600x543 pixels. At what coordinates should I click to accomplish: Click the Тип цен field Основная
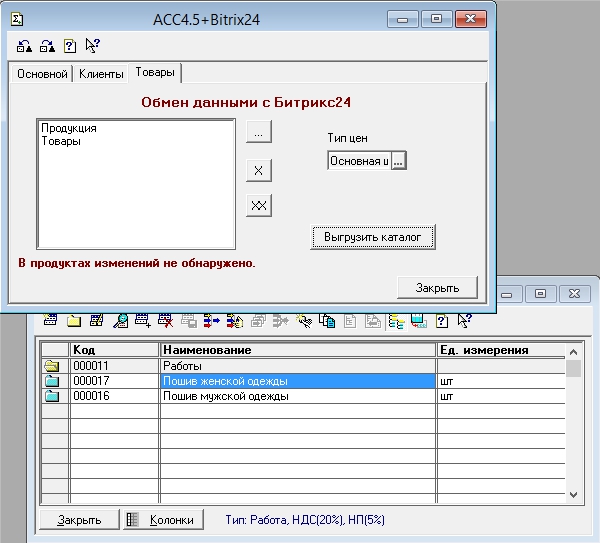pyautogui.click(x=359, y=161)
